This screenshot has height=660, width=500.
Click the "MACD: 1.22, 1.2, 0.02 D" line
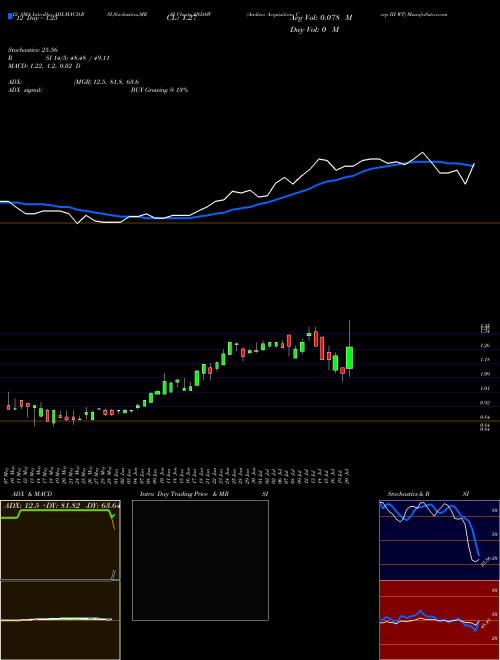[44, 66]
